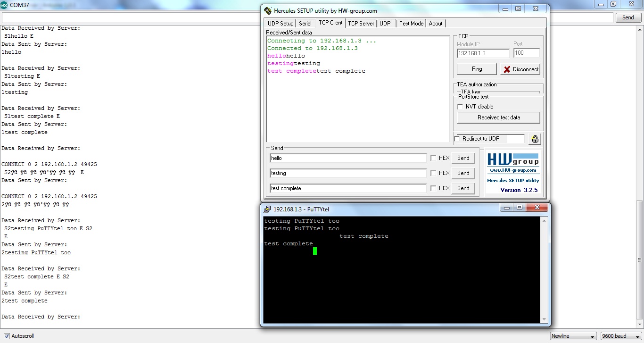This screenshot has height=343, width=644.
Task: Click the red X Disconnect button
Action: click(520, 69)
